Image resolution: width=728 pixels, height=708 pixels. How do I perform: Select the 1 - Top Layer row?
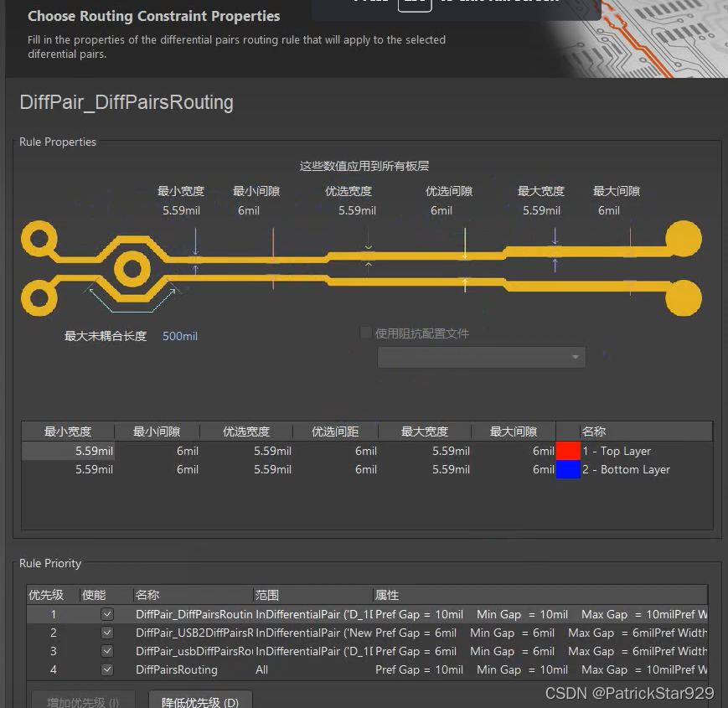[x=620, y=451]
